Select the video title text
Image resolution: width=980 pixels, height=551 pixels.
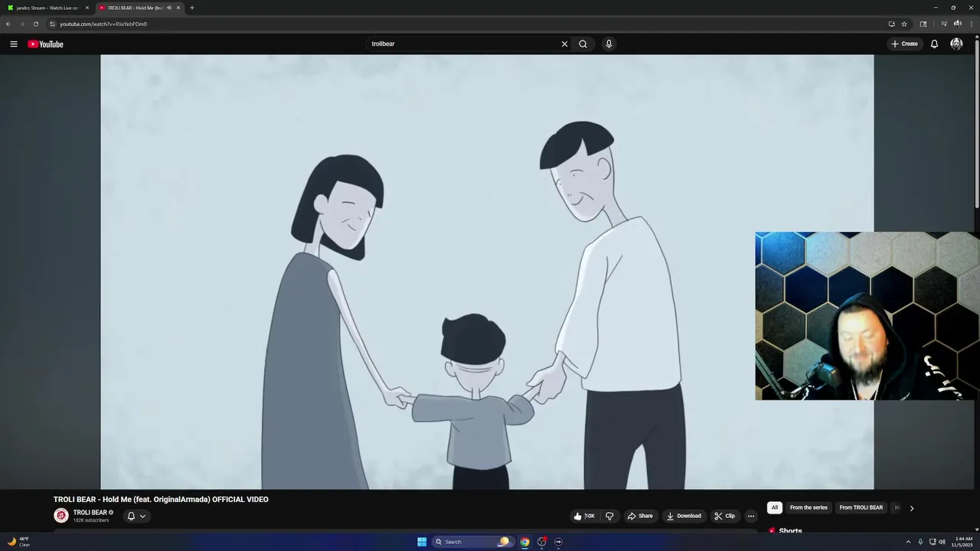click(x=161, y=500)
